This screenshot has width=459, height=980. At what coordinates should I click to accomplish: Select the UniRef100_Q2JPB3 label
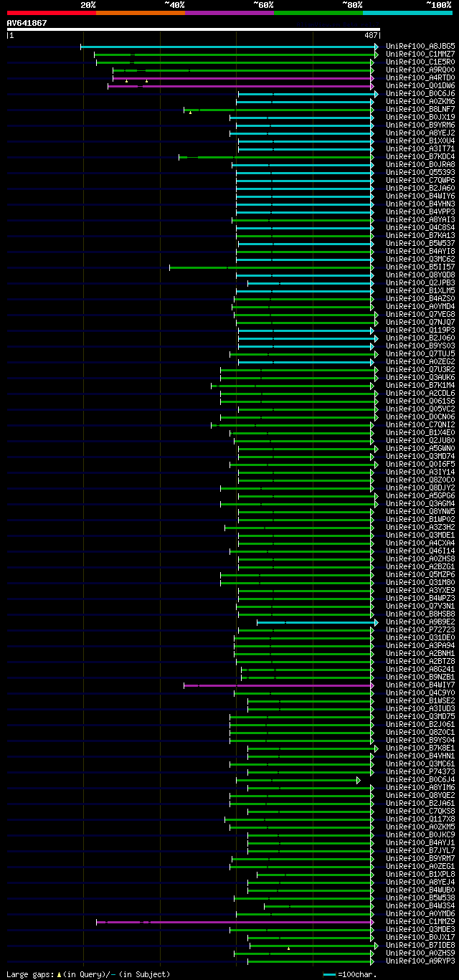420,283
